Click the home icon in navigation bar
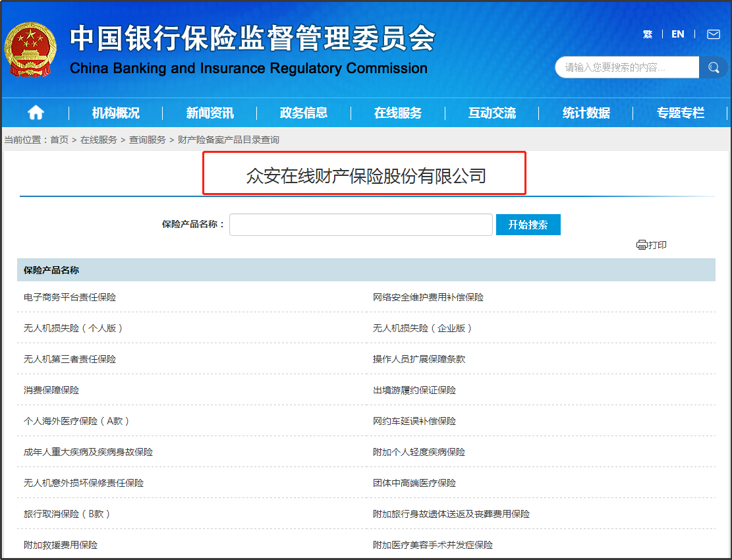The height and width of the screenshot is (560, 732). (36, 113)
